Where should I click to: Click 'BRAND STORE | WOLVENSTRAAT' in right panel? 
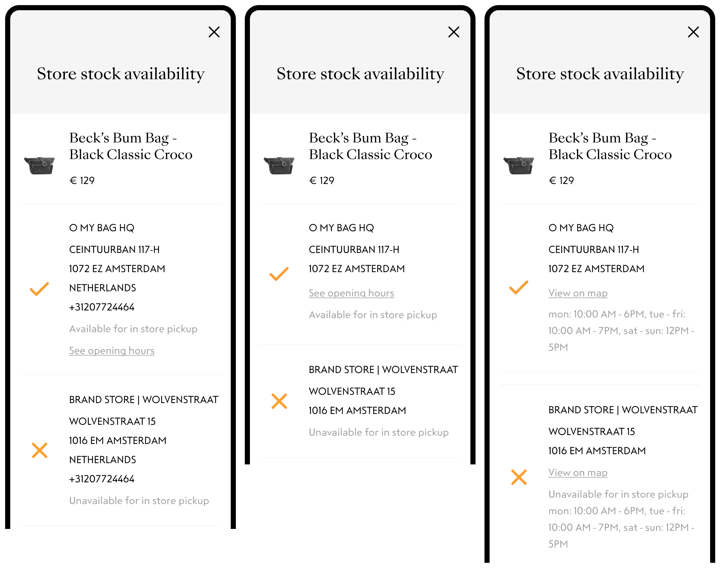coord(623,410)
